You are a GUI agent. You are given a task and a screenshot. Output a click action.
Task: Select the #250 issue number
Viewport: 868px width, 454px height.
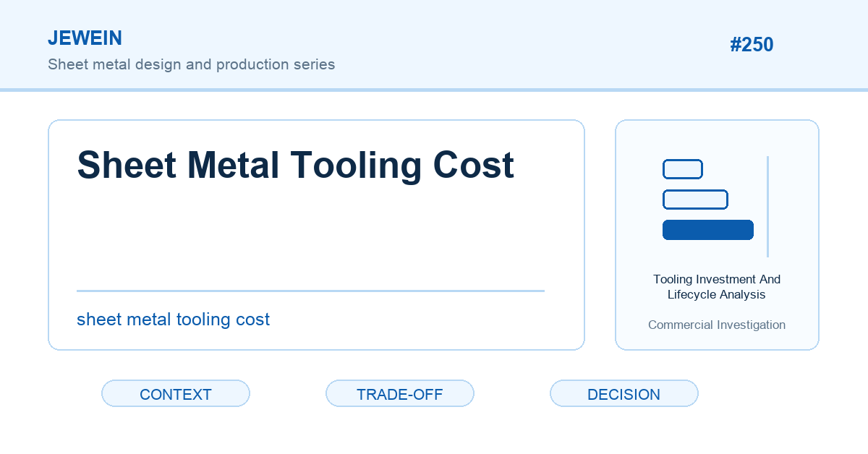point(752,45)
